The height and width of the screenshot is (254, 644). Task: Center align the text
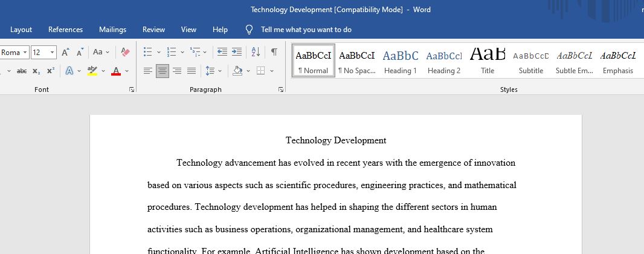pyautogui.click(x=163, y=71)
